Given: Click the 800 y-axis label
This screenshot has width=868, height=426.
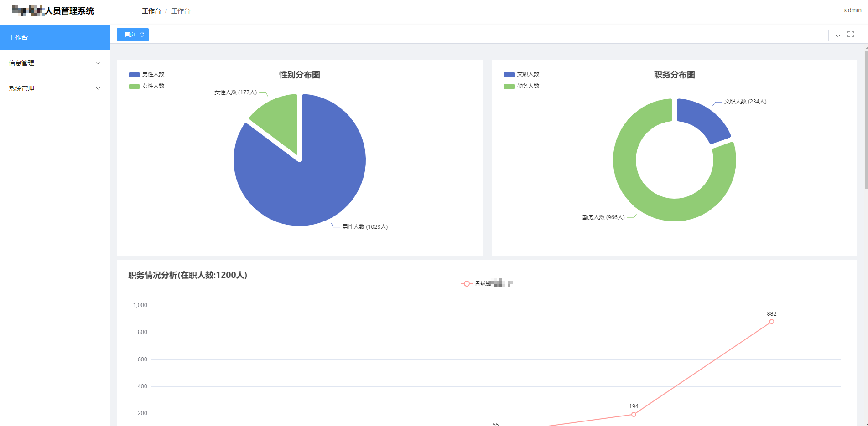Looking at the screenshot, I should pos(142,332).
